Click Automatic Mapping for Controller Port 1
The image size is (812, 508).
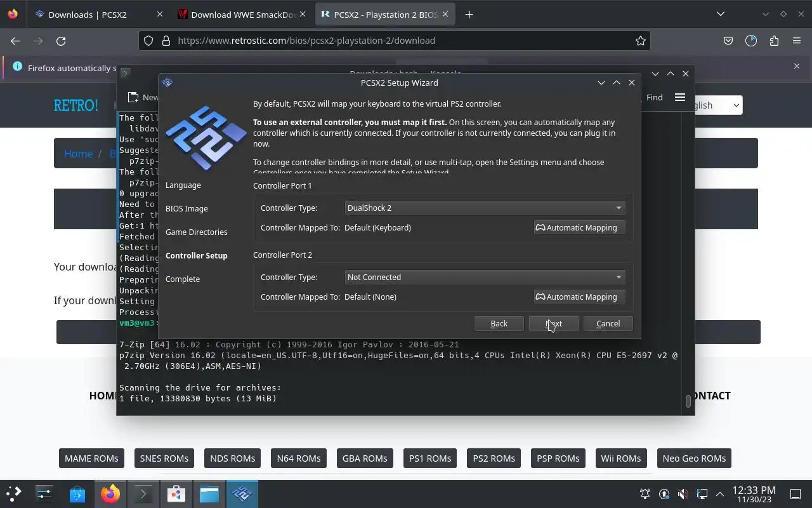(x=579, y=227)
